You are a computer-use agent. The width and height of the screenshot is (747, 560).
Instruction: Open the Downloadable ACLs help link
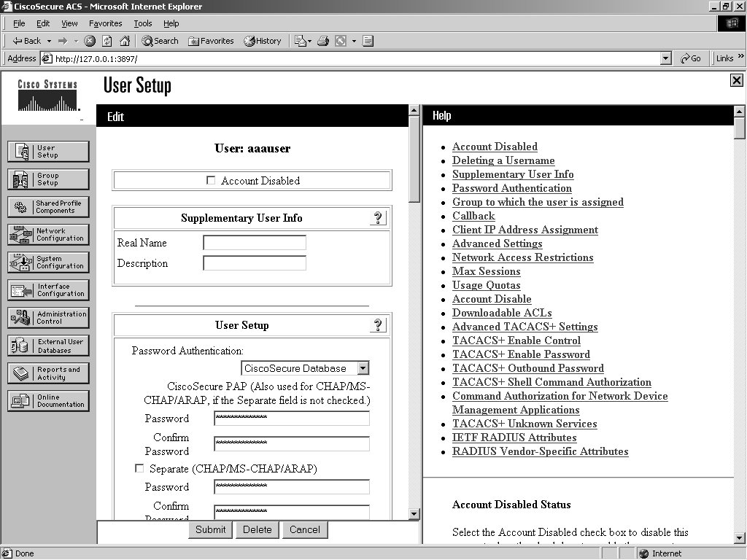pos(502,313)
